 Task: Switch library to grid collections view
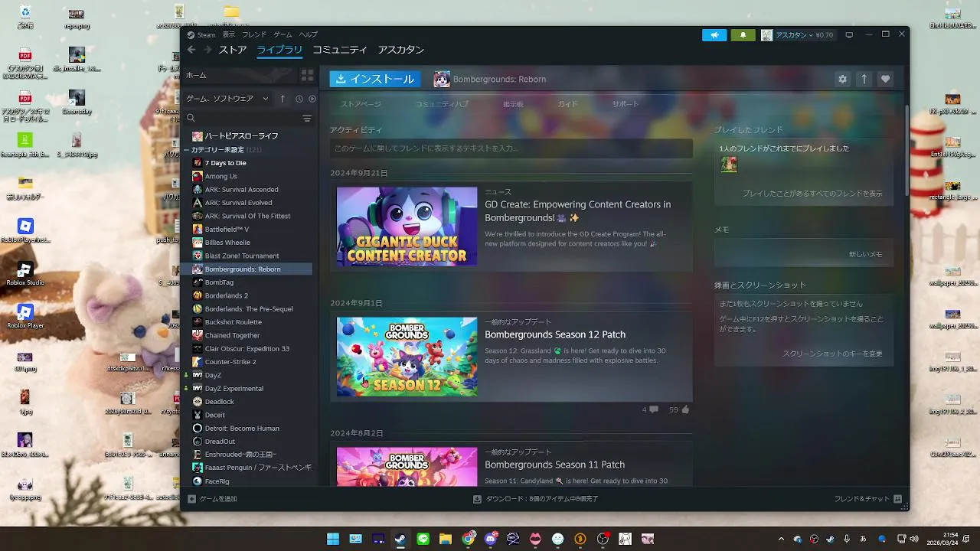[x=307, y=75]
